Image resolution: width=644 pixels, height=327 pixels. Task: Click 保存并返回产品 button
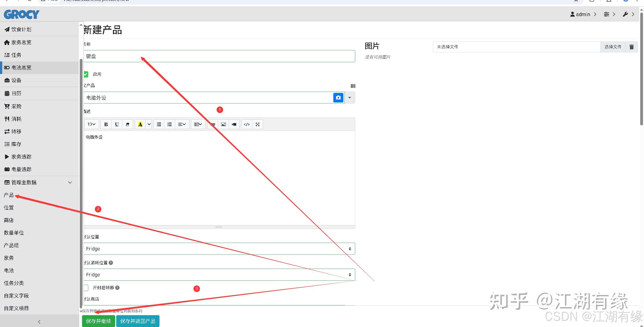click(x=138, y=321)
